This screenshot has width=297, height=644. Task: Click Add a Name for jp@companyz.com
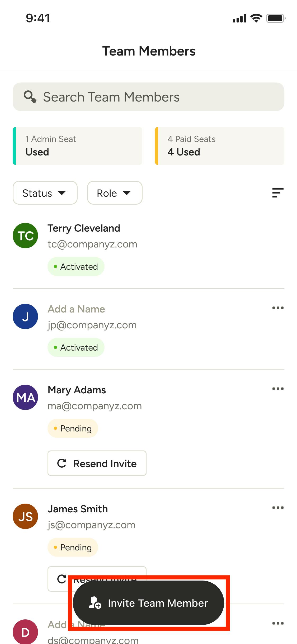coord(76,309)
